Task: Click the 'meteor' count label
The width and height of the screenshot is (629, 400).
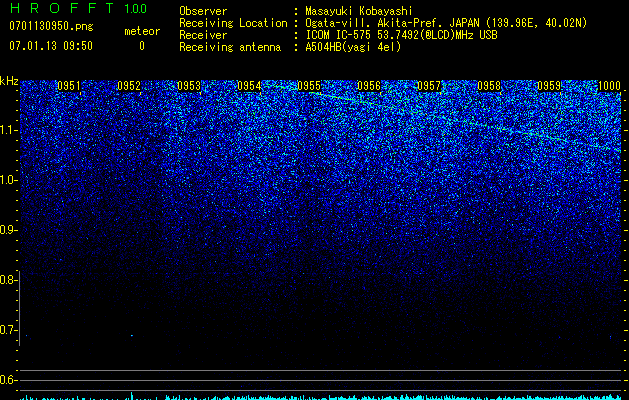Action: pyautogui.click(x=142, y=31)
